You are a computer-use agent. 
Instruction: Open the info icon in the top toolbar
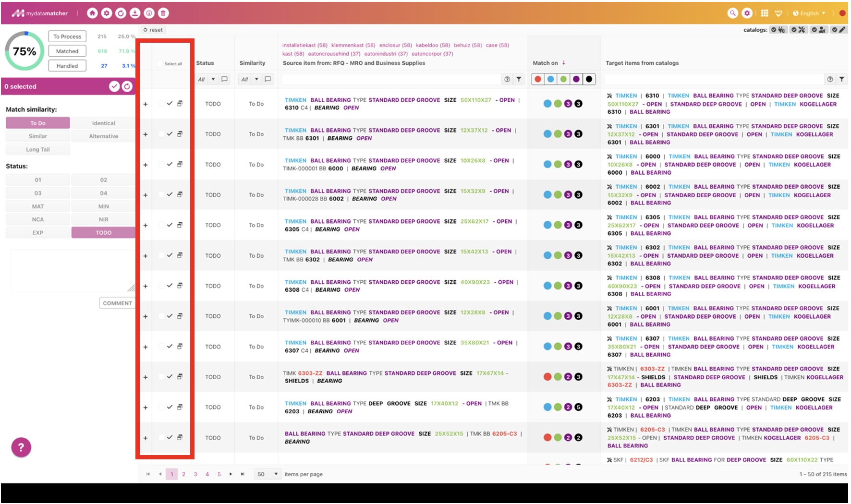tap(149, 13)
